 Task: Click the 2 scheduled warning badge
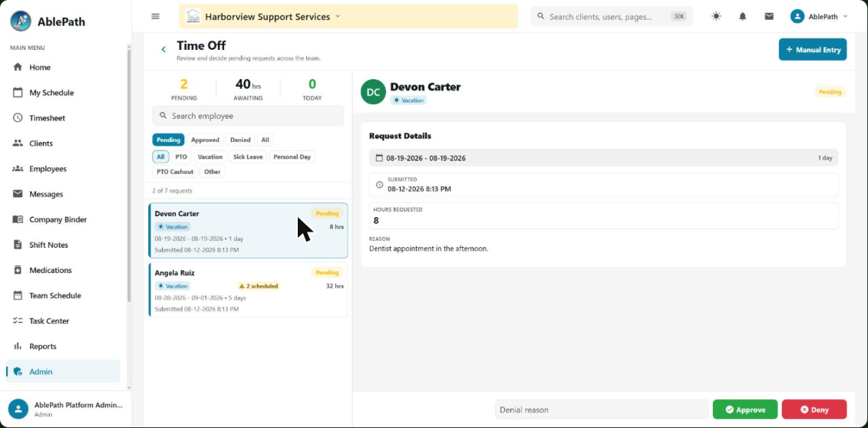coord(259,286)
